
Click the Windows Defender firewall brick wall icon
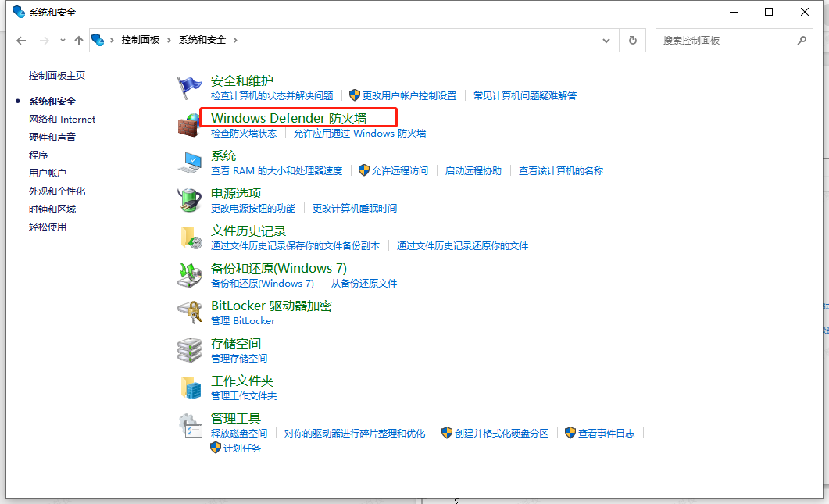189,125
